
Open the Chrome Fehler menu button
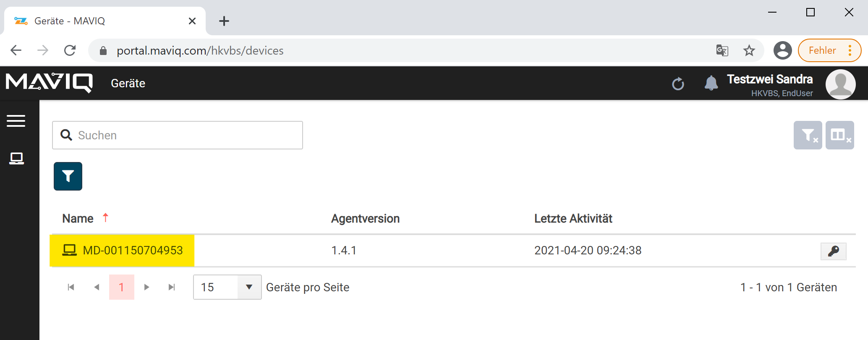tap(829, 50)
